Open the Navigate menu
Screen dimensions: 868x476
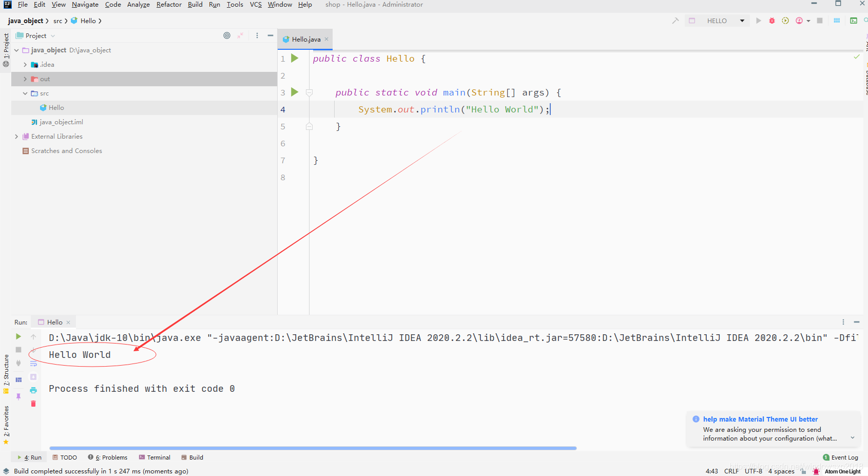(x=85, y=5)
